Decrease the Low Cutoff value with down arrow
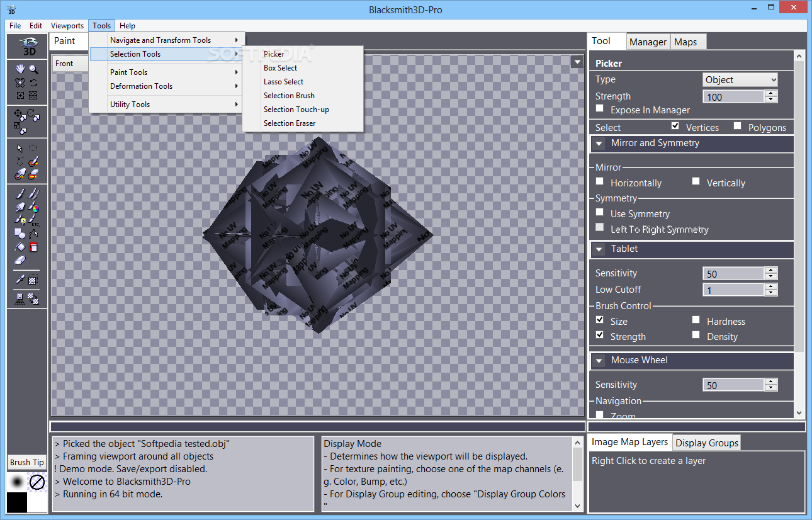Image resolution: width=812 pixels, height=520 pixels. point(771,293)
